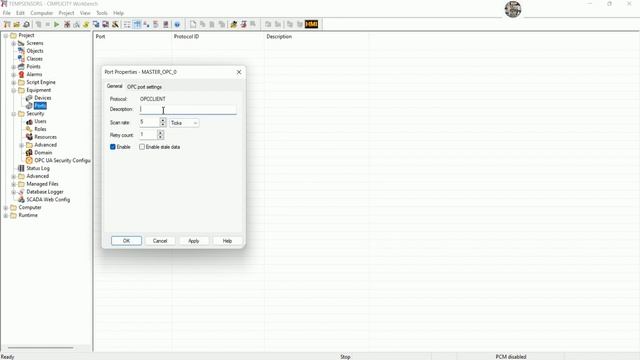Expand the Points tree node
This screenshot has width=640, height=360.
click(x=13, y=67)
